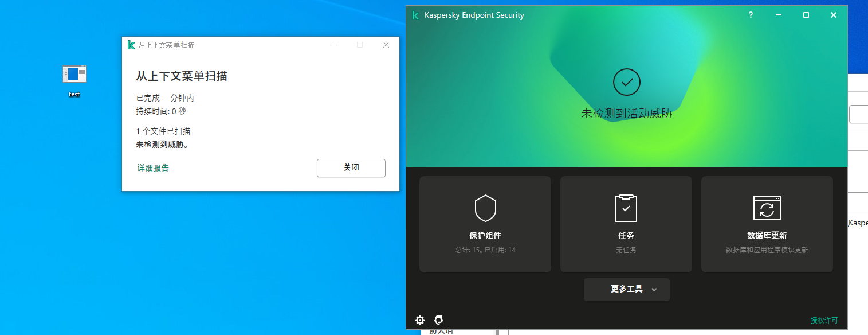Click the 总计: 15。已启用: 14 text
This screenshot has width=868, height=335.
click(x=485, y=250)
